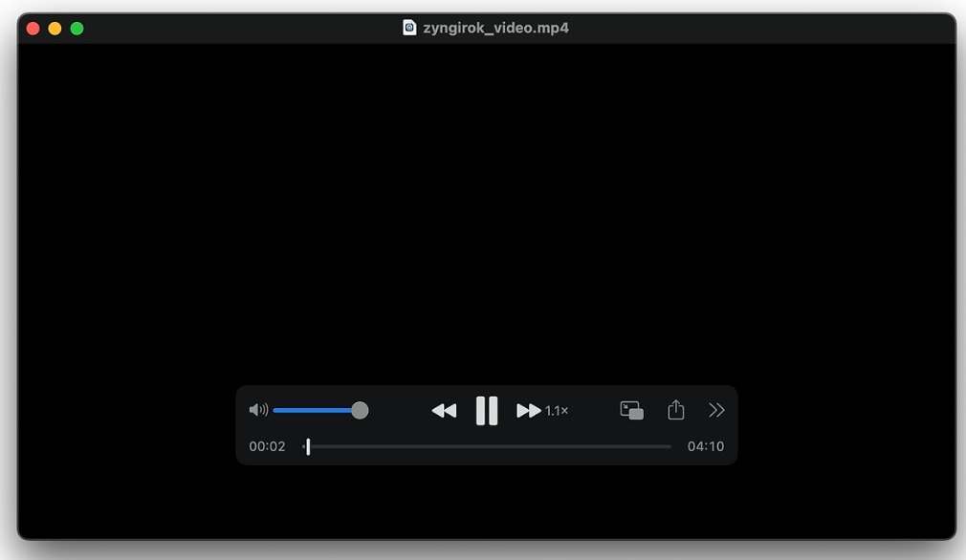Viewport: 966px width, 560px height.
Task: Click the fast forward button
Action: 529,410
